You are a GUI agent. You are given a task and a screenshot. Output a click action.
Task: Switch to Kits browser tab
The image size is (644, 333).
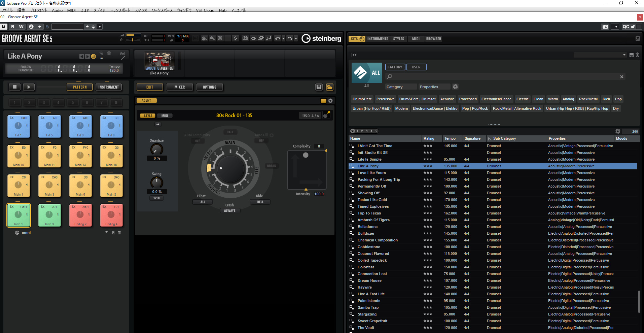(x=357, y=39)
